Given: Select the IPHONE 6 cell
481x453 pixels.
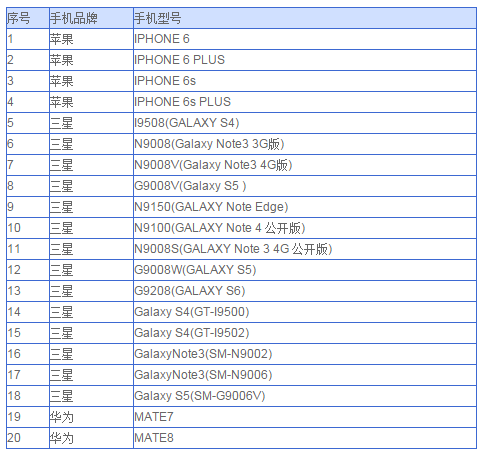Looking at the screenshot, I should click(305, 39).
